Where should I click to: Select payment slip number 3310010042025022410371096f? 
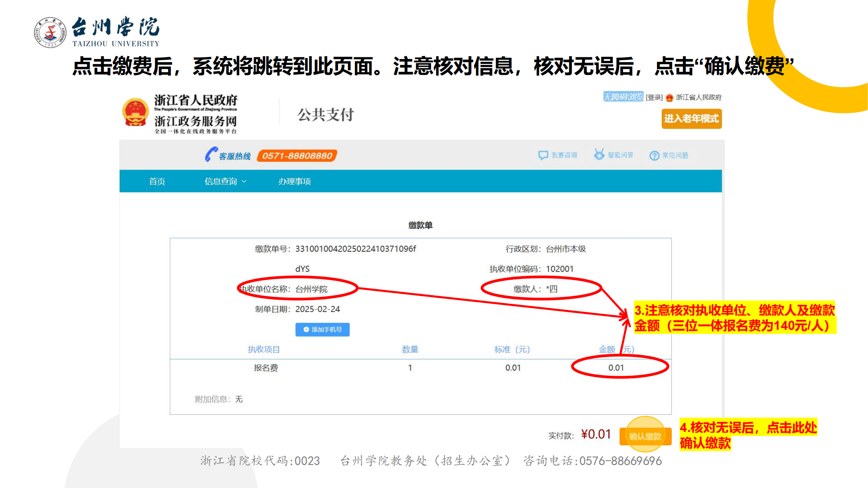tap(356, 249)
